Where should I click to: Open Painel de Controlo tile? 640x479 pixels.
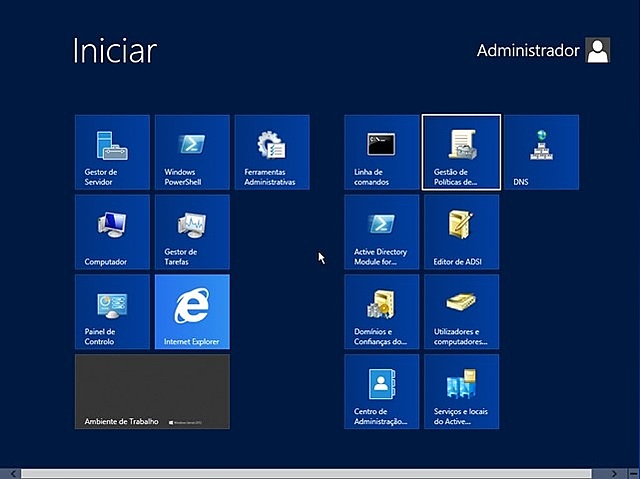(112, 312)
